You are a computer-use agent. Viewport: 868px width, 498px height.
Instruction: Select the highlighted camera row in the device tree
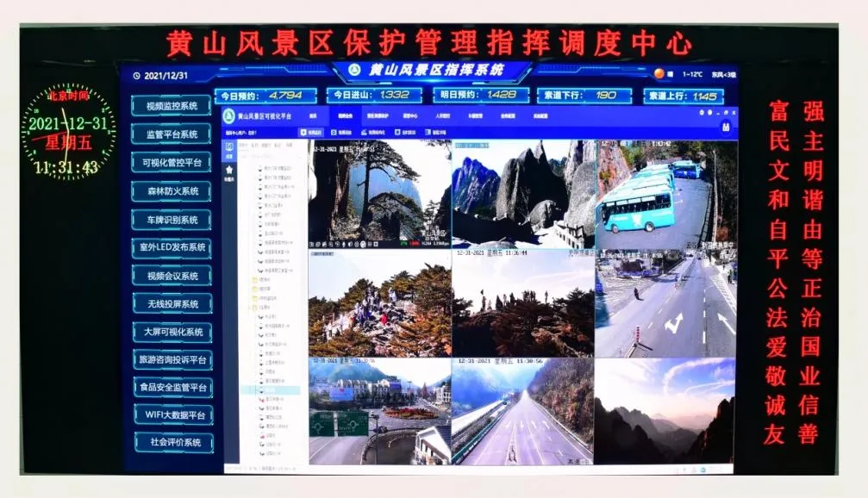(x=272, y=390)
